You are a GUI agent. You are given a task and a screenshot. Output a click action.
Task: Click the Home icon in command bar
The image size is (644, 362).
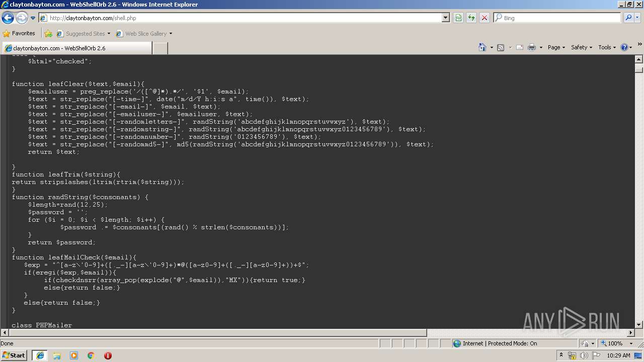[x=482, y=47]
